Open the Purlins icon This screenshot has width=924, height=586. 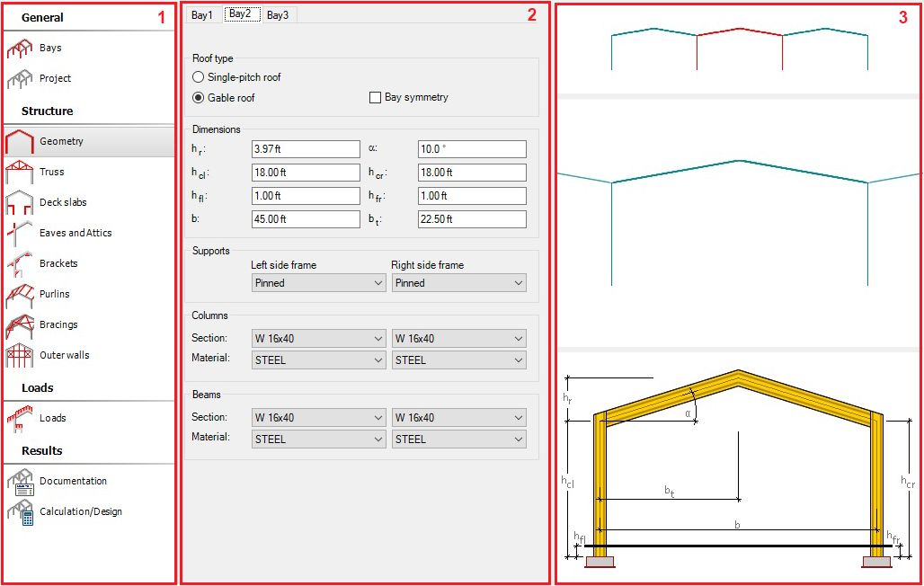(x=20, y=295)
